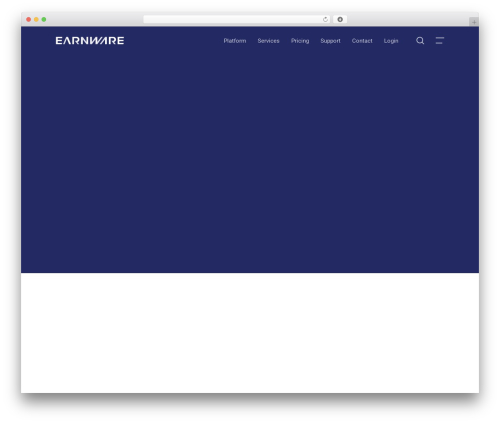500x423 pixels.
Task: Click the browser address bar
Action: click(237, 19)
